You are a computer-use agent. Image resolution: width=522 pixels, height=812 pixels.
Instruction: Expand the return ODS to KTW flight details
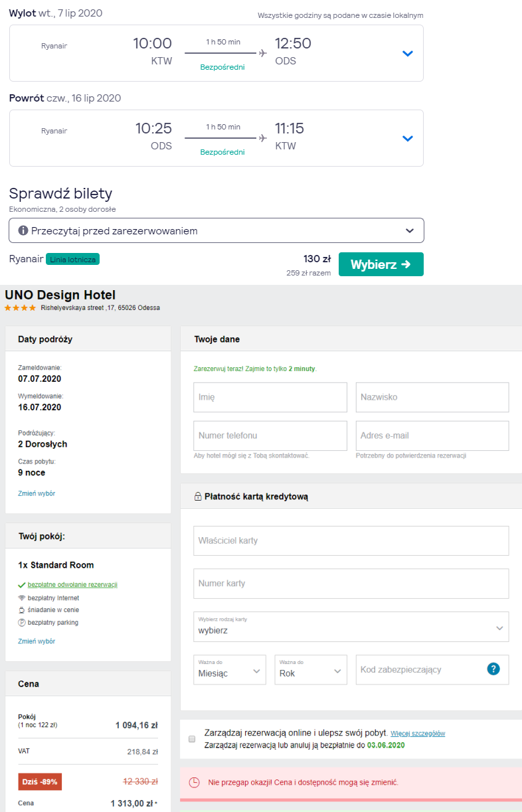(x=408, y=139)
